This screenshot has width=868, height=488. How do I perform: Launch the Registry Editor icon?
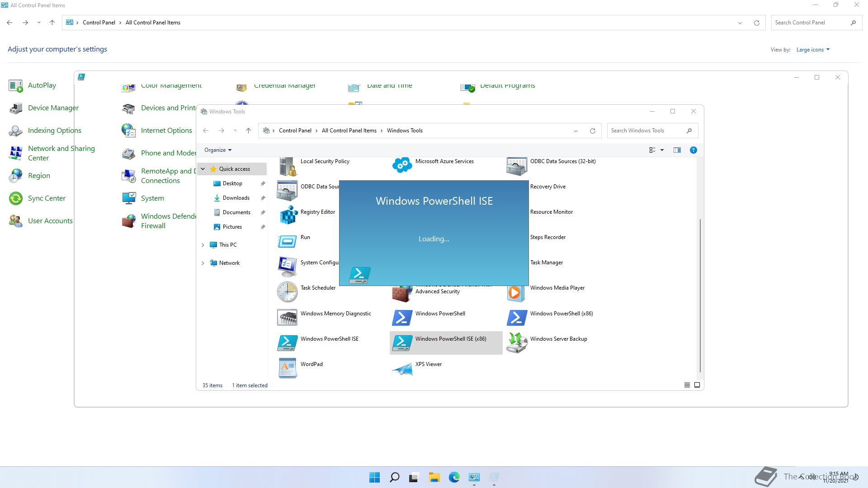pos(288,215)
